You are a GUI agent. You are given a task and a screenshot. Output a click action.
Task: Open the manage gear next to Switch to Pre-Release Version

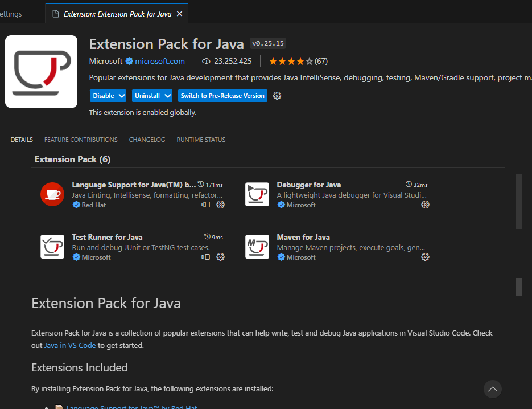[277, 96]
